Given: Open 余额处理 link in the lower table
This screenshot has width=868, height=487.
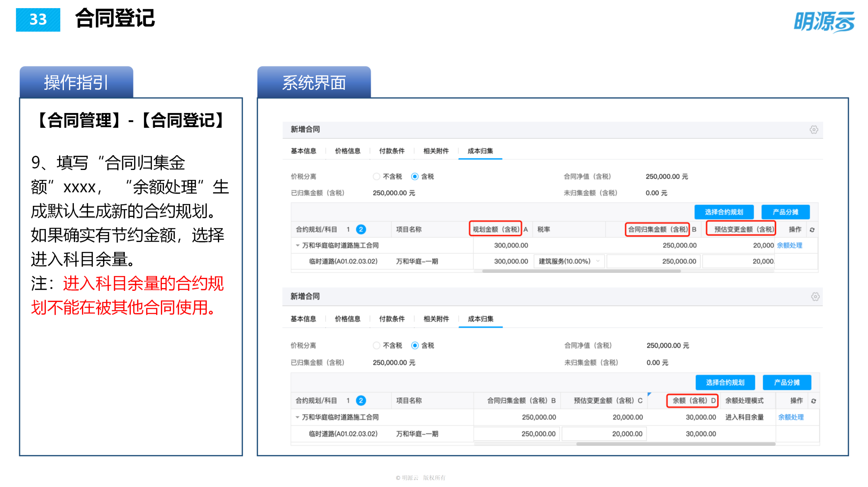Looking at the screenshot, I should pyautogui.click(x=791, y=417).
